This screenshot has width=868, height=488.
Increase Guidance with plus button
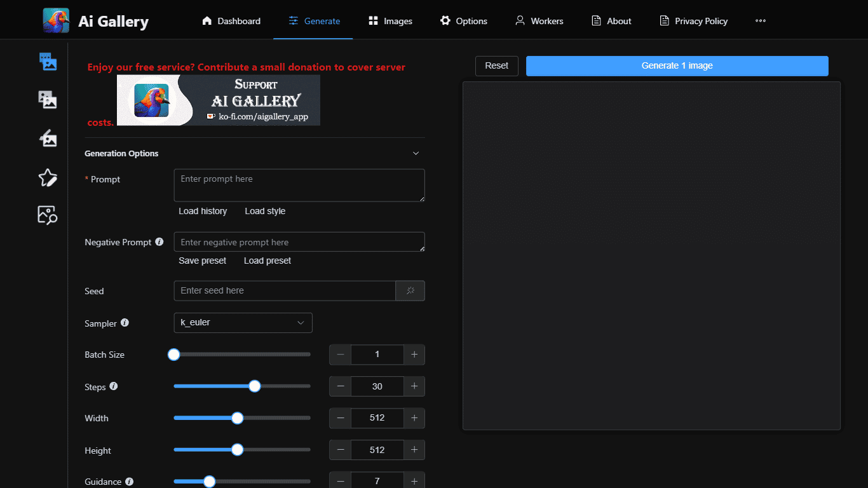point(414,481)
